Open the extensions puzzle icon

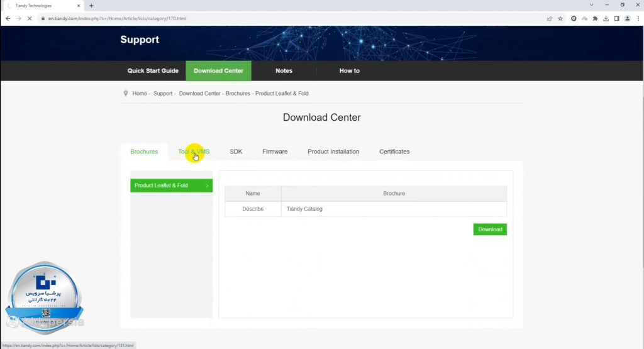pos(595,18)
